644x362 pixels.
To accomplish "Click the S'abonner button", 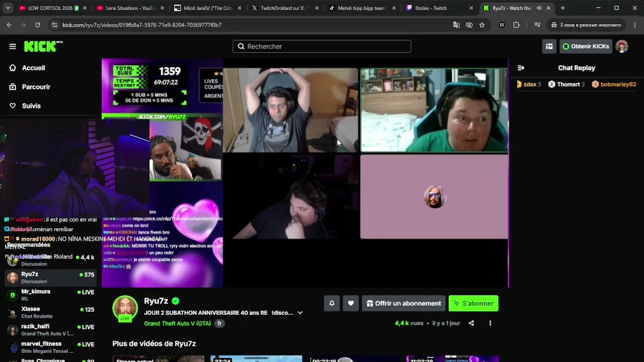I will 473,303.
